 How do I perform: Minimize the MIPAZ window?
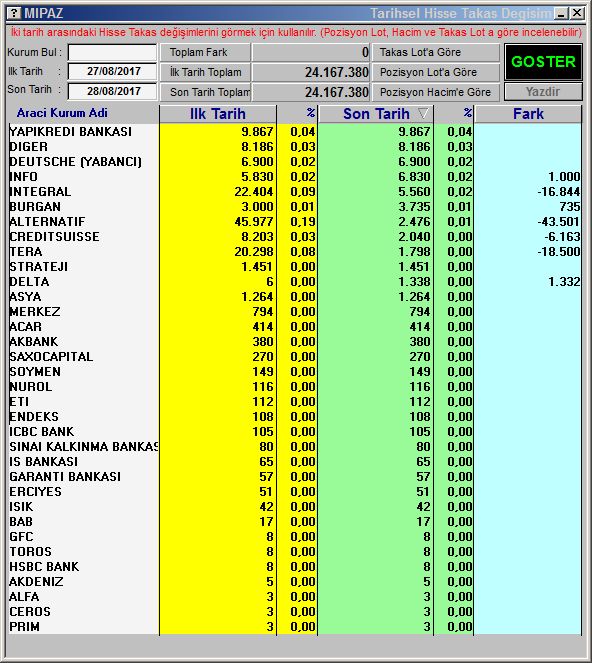[x=561, y=14]
